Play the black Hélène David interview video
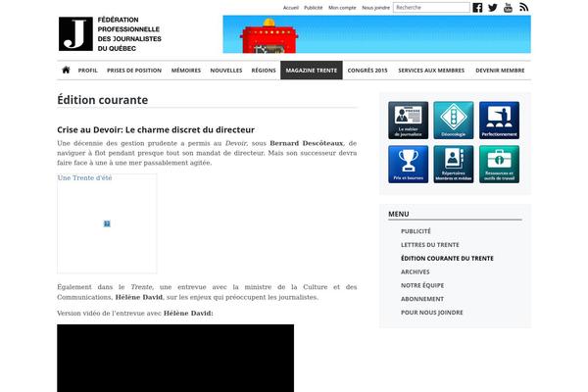Image resolution: width=588 pixels, height=392 pixels. click(x=175, y=359)
